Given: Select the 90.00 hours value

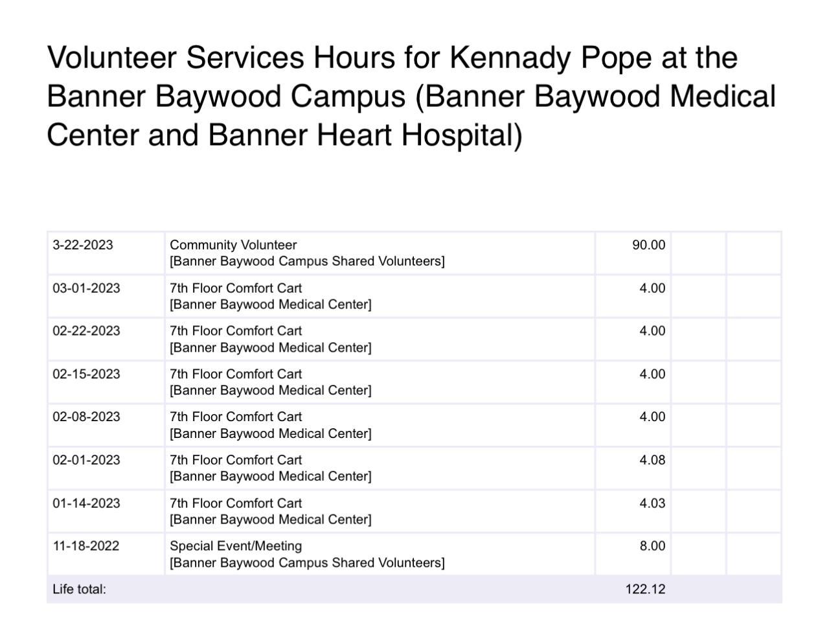Looking at the screenshot, I should tap(648, 245).
